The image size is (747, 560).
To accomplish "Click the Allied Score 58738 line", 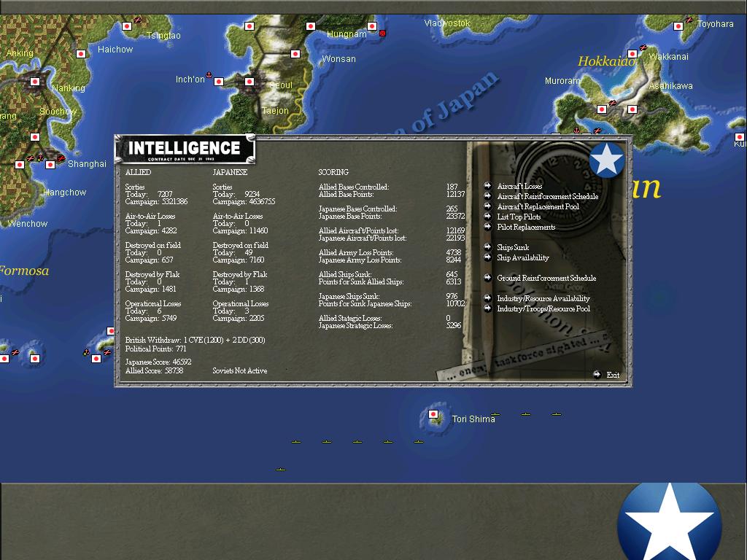I will click(x=154, y=370).
